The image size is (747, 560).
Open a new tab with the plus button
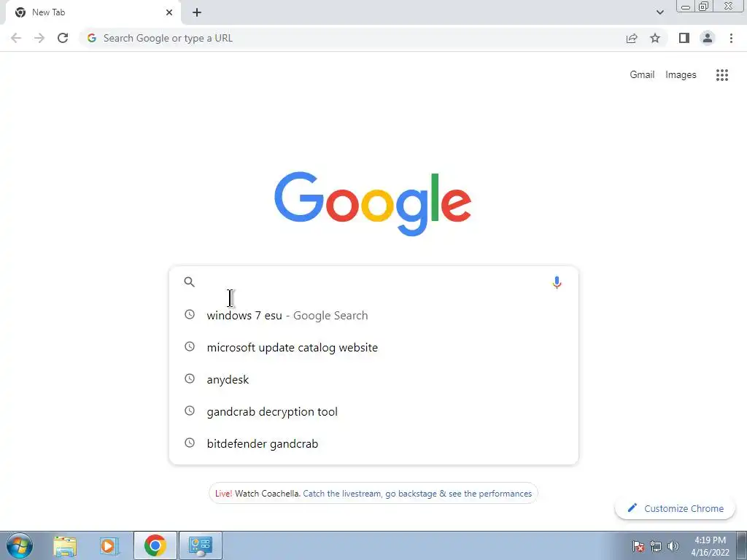click(197, 12)
